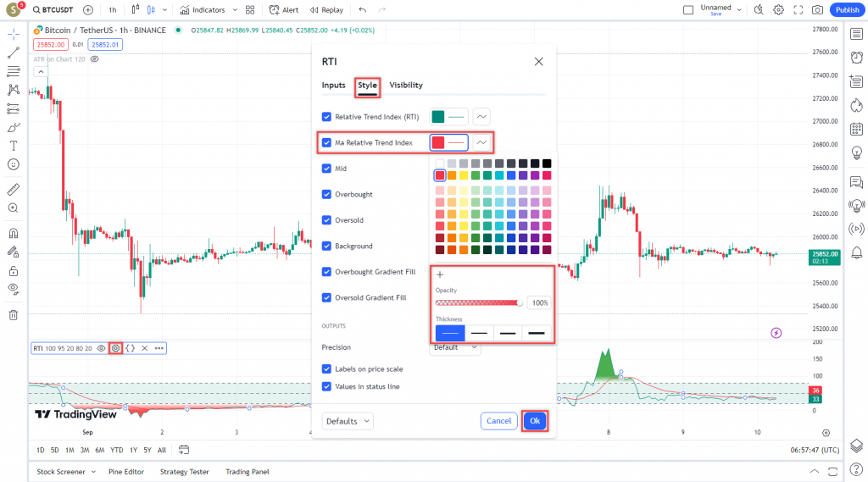868x482 pixels.
Task: Switch to the Style tab
Action: (367, 86)
